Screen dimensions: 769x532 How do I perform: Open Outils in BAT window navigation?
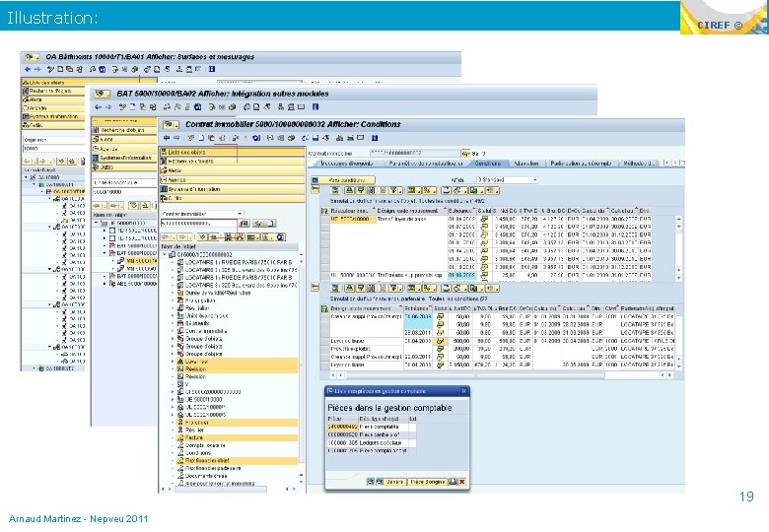pos(123,167)
